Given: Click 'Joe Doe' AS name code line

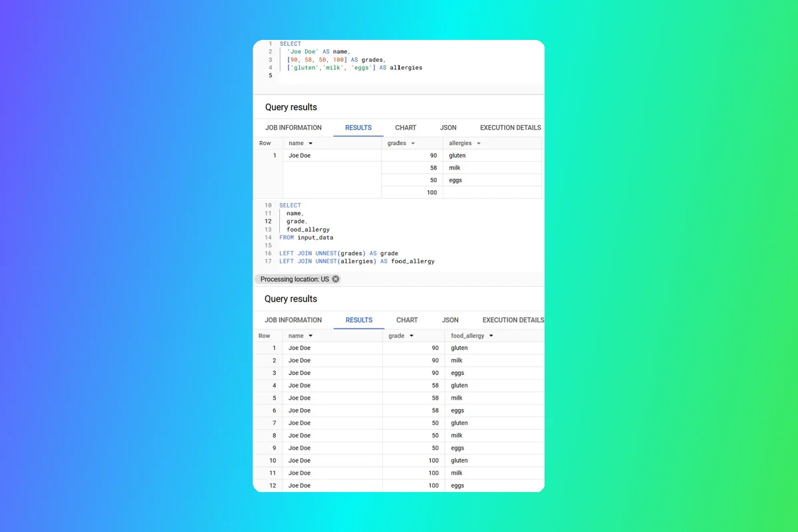Looking at the screenshot, I should pyautogui.click(x=318, y=52).
